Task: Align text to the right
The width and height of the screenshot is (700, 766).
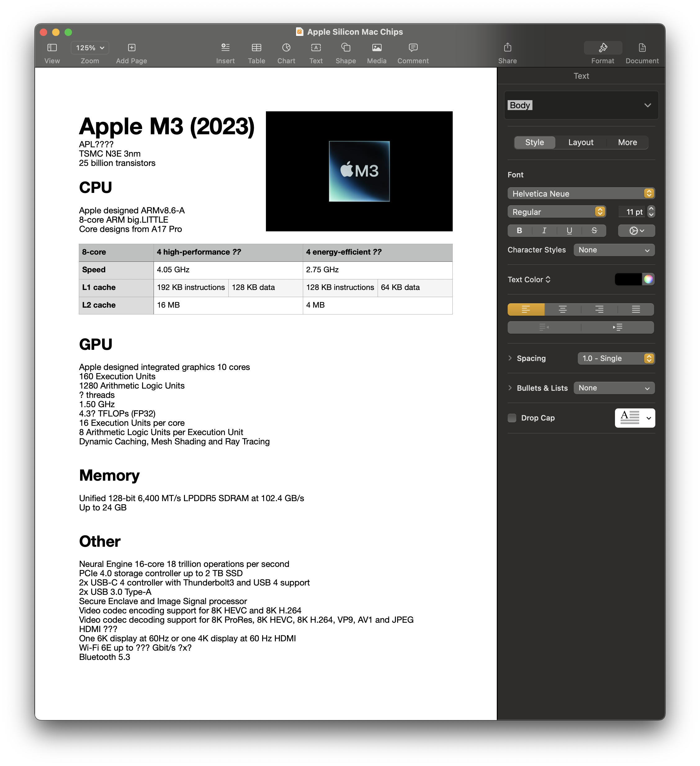Action: pos(599,310)
